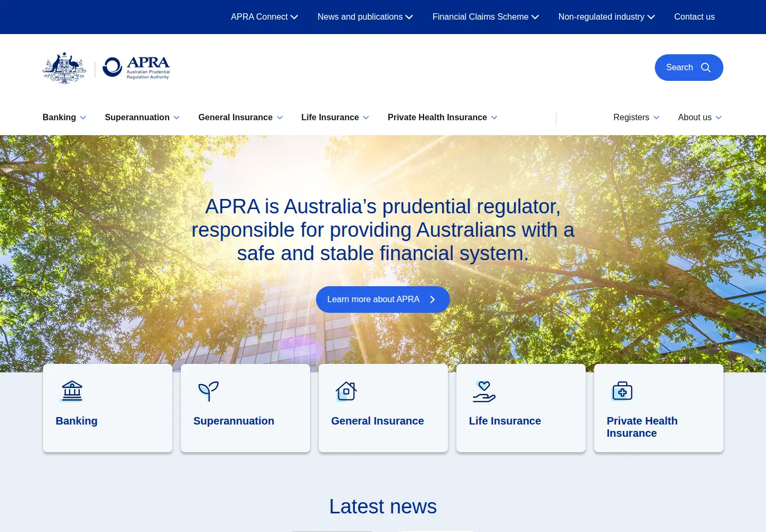Open the Registers dropdown
Screen dimensions: 766x532
point(636,118)
